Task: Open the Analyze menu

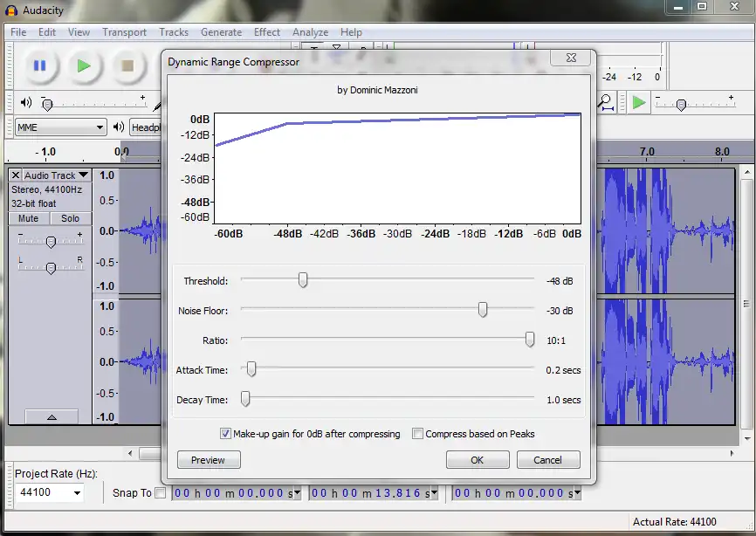Action: (x=310, y=32)
